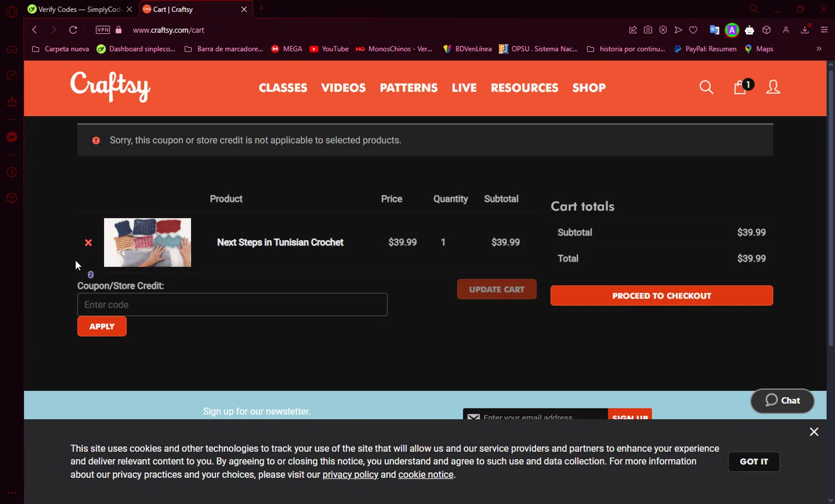Open the YouTube bookmark
Screen dimensions: 835x504
coord(329,49)
